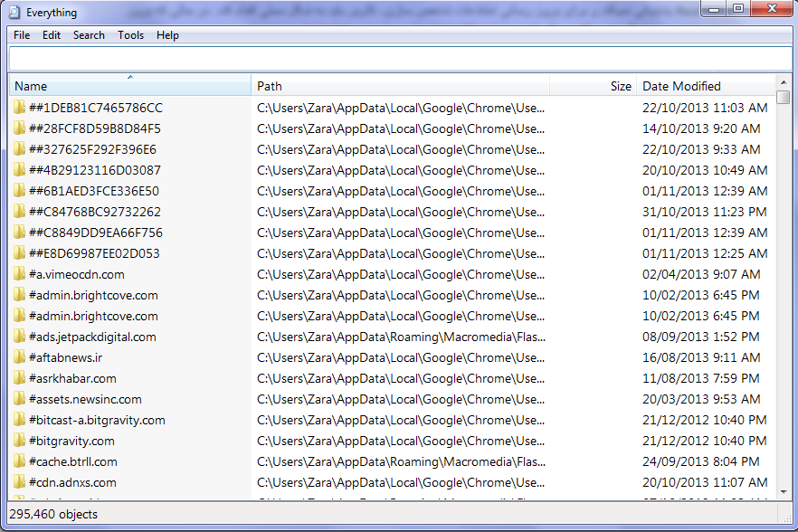This screenshot has width=798, height=532.
Task: Focus the search input field
Action: pos(400,59)
